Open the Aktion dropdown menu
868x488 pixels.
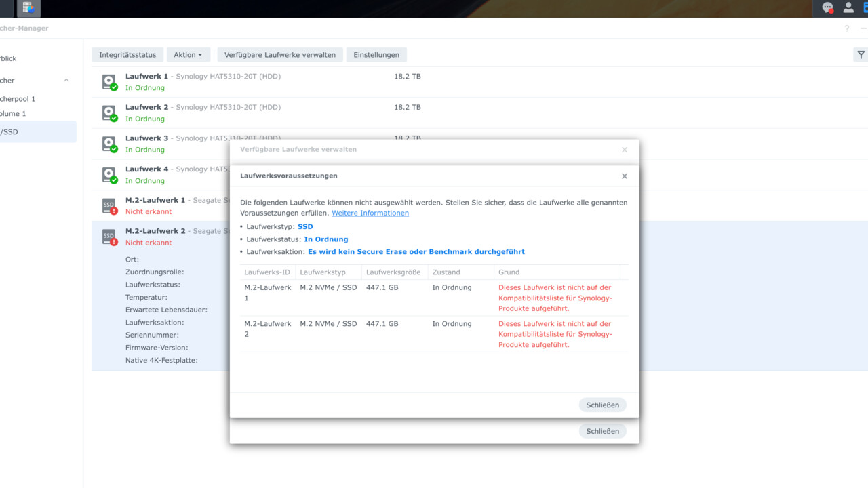[x=189, y=54]
